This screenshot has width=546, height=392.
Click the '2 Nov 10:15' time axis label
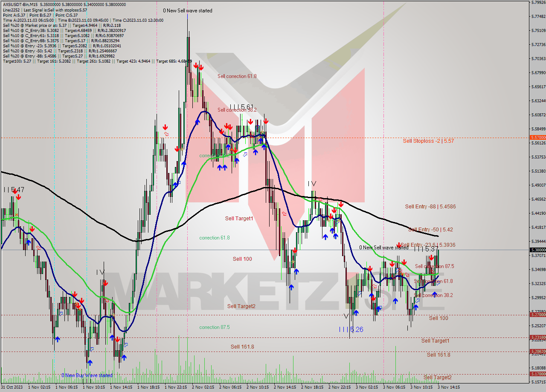pos(258,387)
